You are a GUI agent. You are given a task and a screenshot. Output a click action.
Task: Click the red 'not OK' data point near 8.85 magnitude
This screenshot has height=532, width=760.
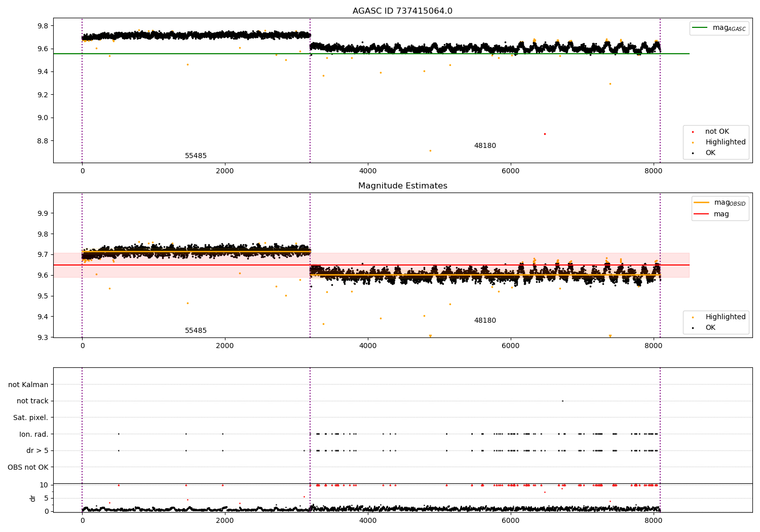click(545, 134)
